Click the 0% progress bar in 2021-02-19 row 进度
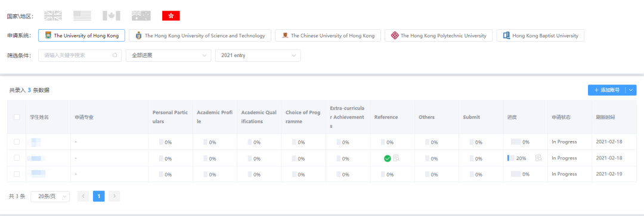644x216 pixels. (516, 174)
